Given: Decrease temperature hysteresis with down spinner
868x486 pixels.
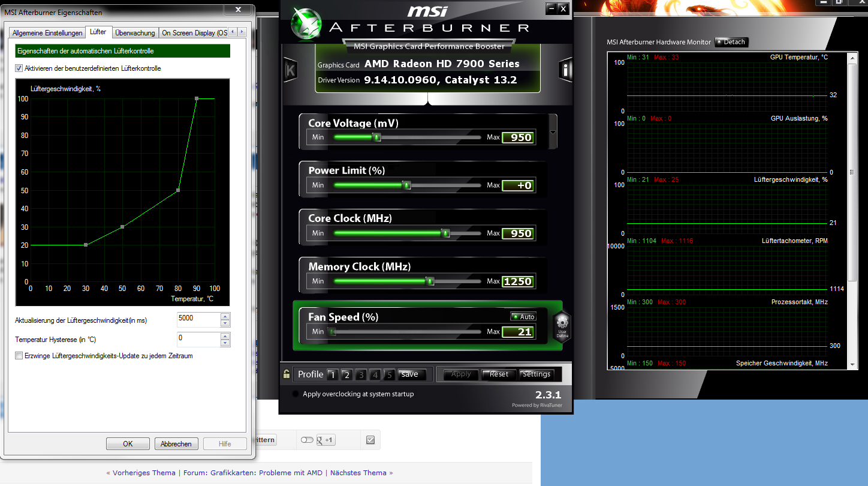Looking at the screenshot, I should tap(225, 343).
